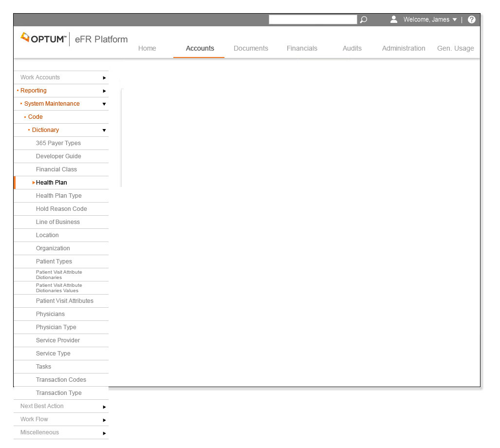Open the Financials tab

(x=302, y=48)
